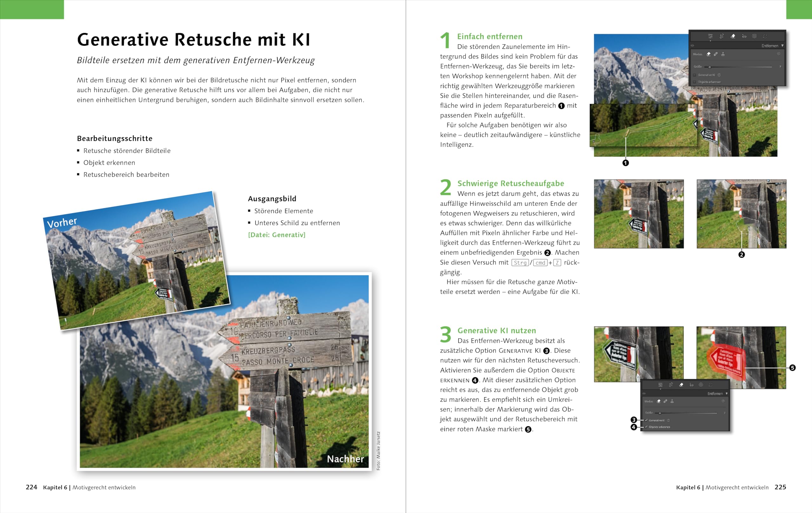Choose the bandage Heal mode in step 1 Modus row
Image resolution: width=812 pixels, height=513 pixels.
716,54
